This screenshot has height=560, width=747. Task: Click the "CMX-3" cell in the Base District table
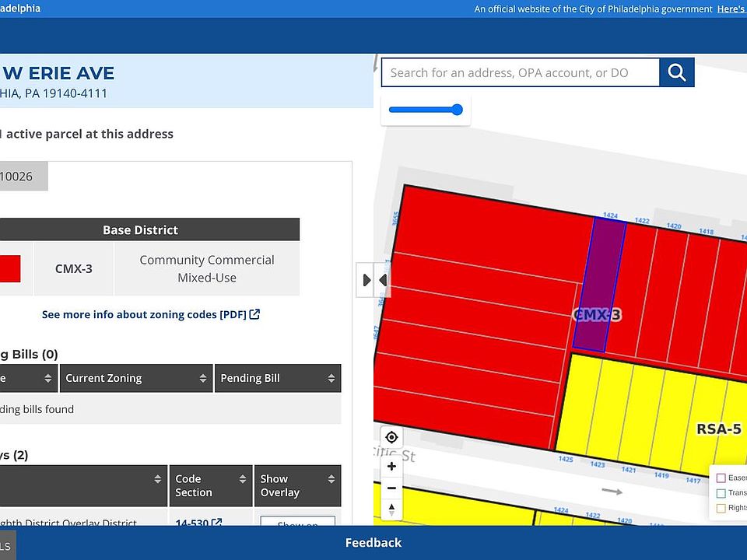tap(74, 268)
